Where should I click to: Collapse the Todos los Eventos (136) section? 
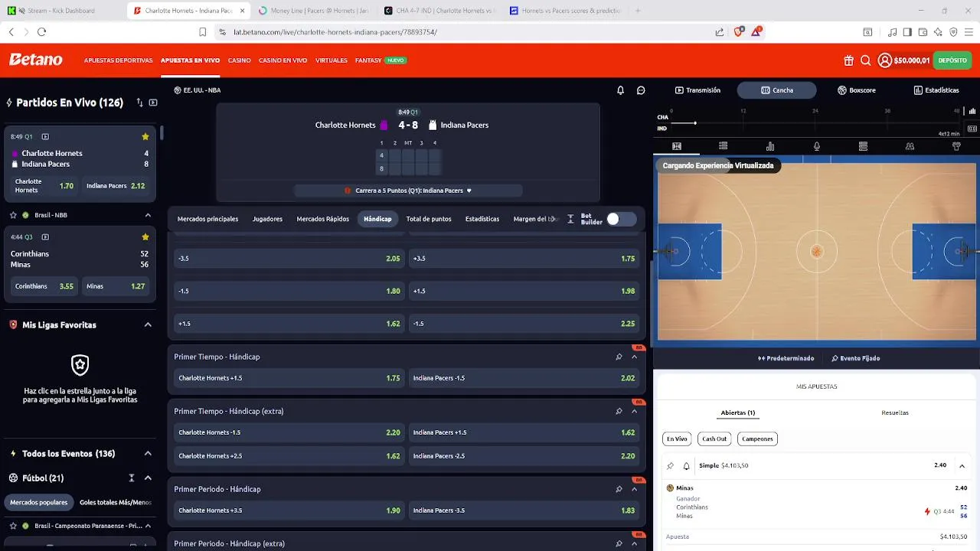[148, 454]
